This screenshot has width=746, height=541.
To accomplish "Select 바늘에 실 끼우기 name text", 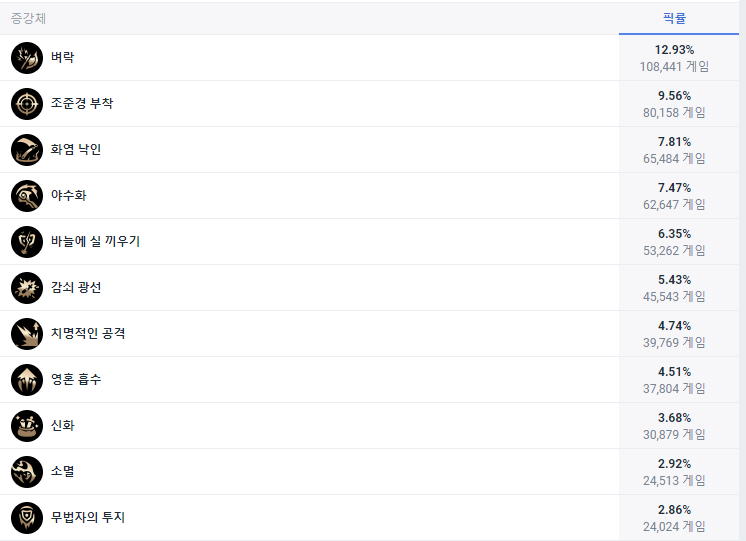I will coord(95,241).
